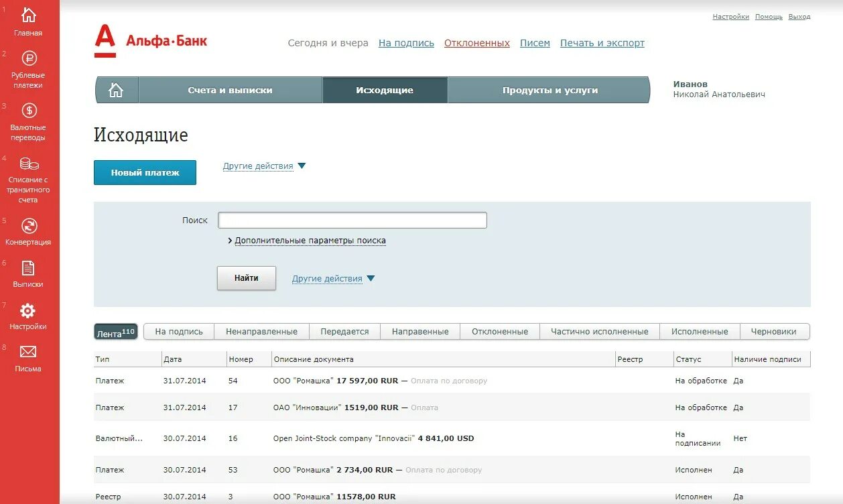Open Выписки document icon
The width and height of the screenshot is (843, 504).
click(x=28, y=268)
